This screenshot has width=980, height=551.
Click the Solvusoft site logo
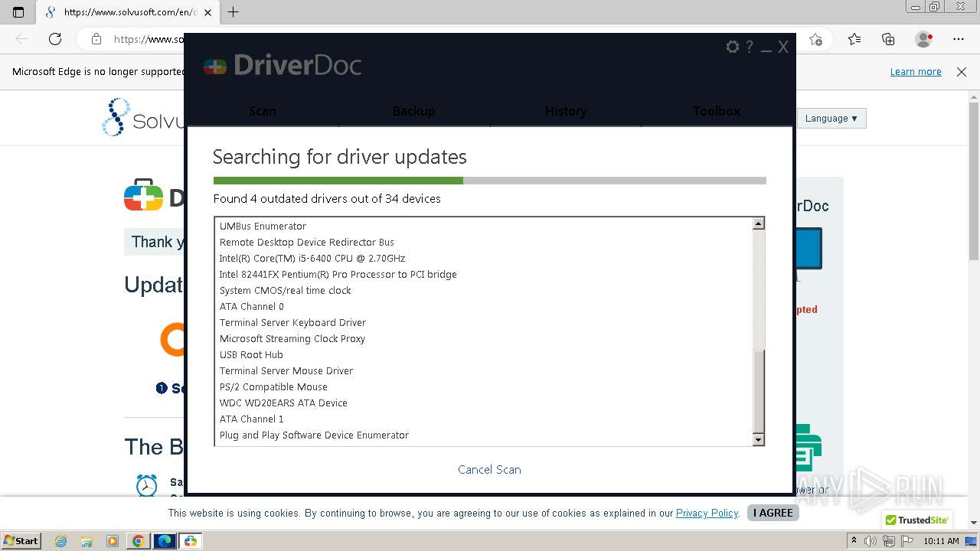[143, 117]
